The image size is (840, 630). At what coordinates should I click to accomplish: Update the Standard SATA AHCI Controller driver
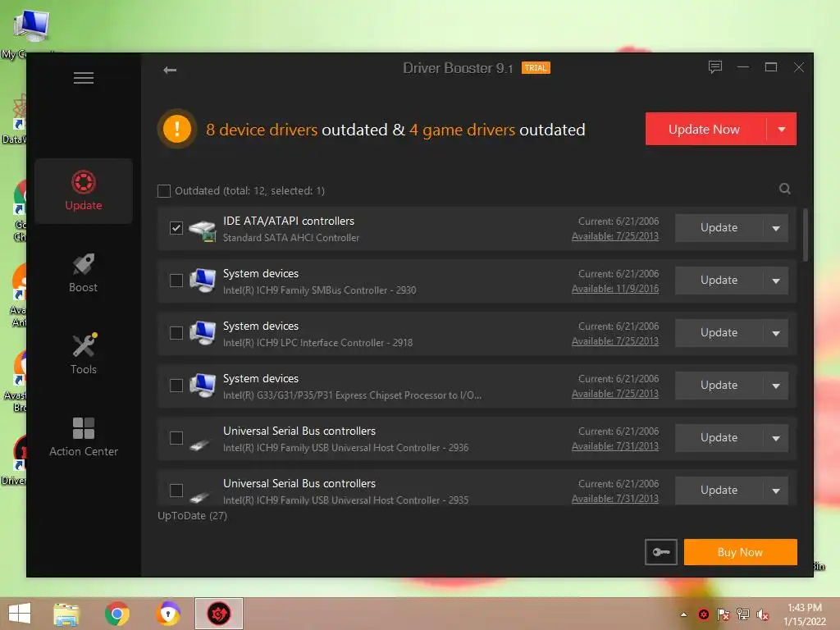719,228
